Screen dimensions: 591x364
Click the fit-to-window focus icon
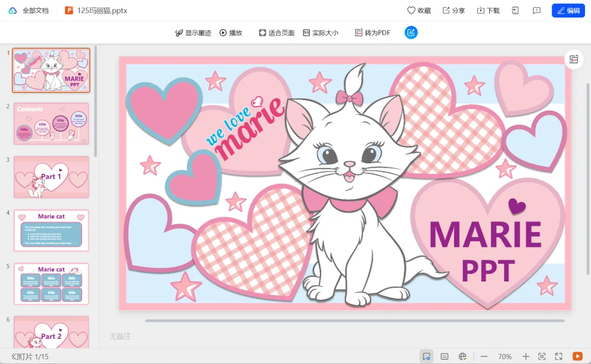tap(542, 356)
